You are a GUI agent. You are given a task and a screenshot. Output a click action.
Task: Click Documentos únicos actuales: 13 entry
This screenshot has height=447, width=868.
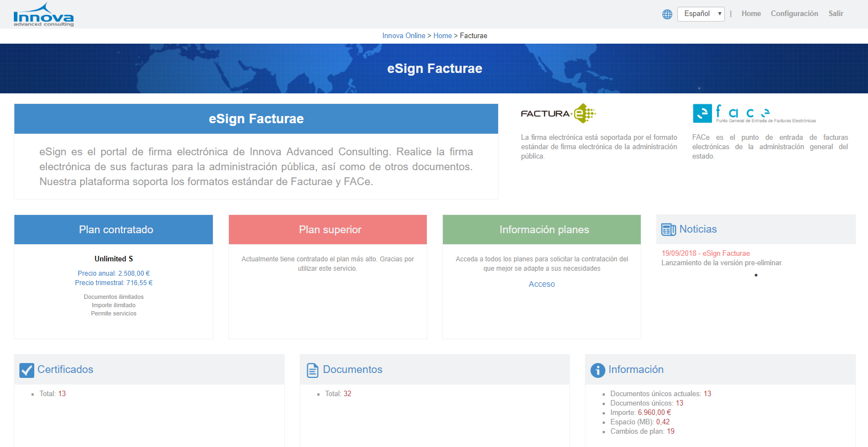(x=661, y=394)
